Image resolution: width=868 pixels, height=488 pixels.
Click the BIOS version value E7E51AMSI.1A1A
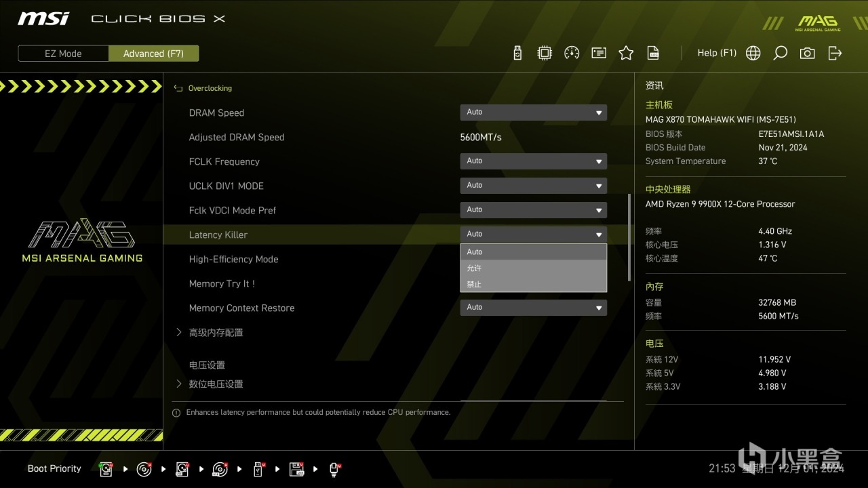[x=791, y=134]
